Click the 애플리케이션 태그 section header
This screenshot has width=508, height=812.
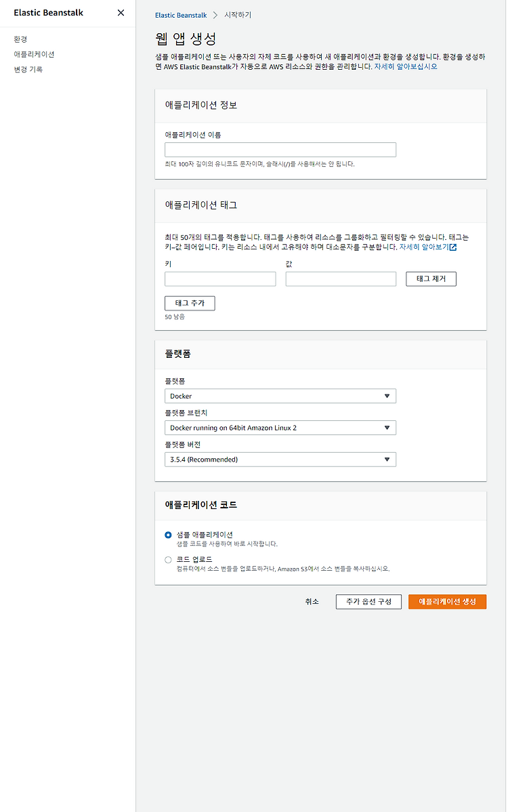point(200,205)
